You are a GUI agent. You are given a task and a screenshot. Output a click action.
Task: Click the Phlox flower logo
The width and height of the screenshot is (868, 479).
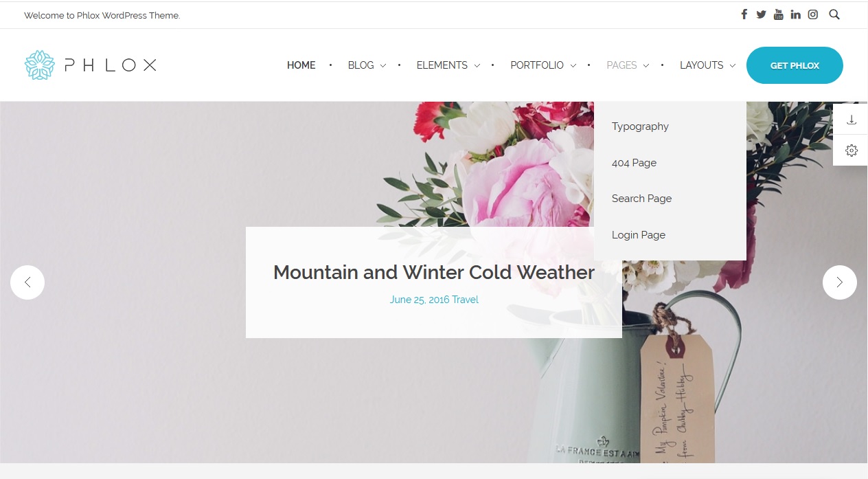coord(39,65)
